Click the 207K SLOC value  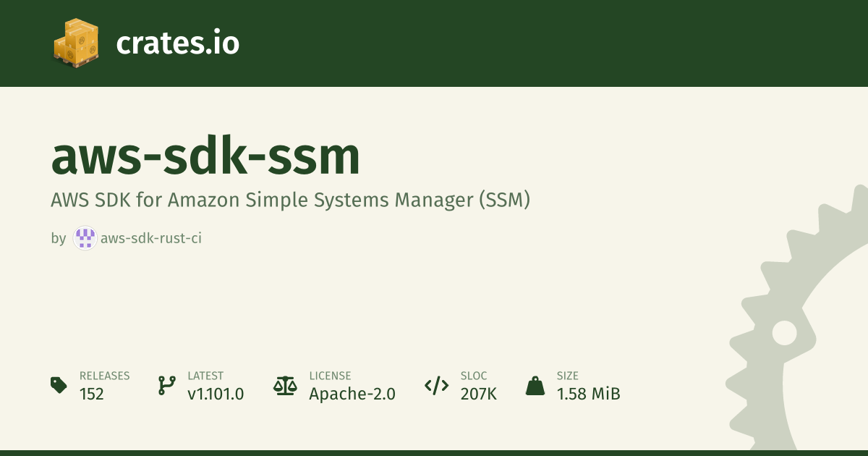click(x=478, y=394)
